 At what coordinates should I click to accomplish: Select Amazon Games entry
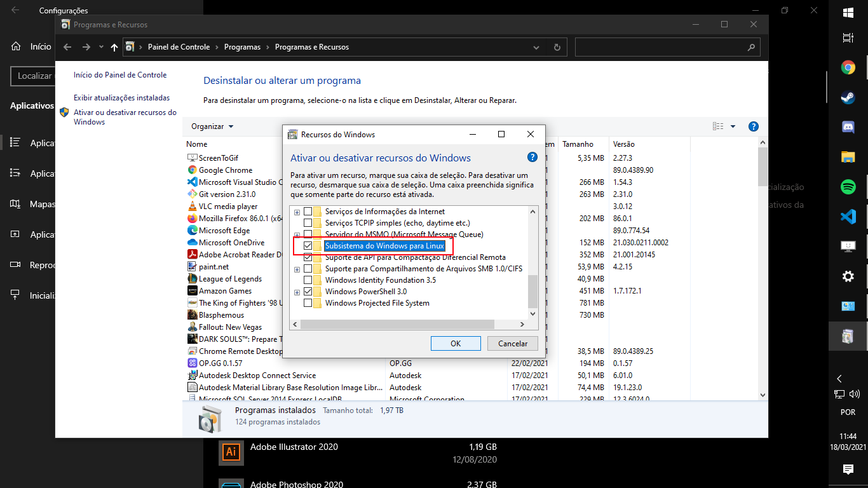225,290
